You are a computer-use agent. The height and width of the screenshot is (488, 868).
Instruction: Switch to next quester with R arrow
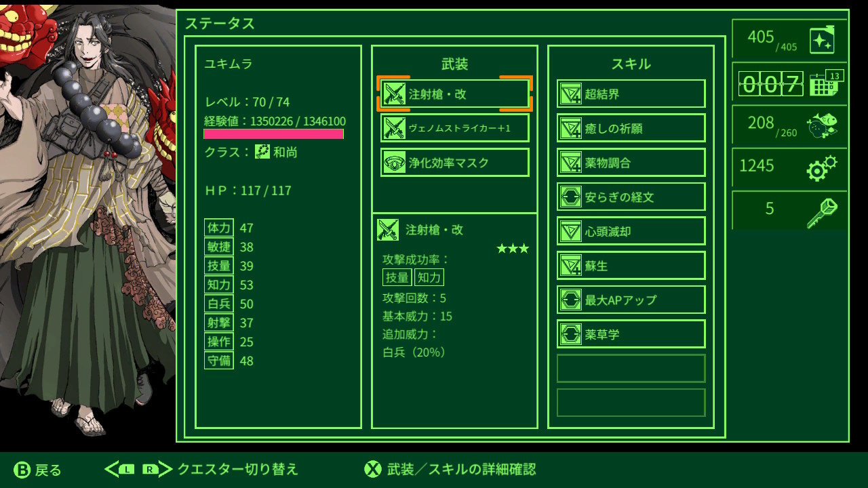[157, 469]
